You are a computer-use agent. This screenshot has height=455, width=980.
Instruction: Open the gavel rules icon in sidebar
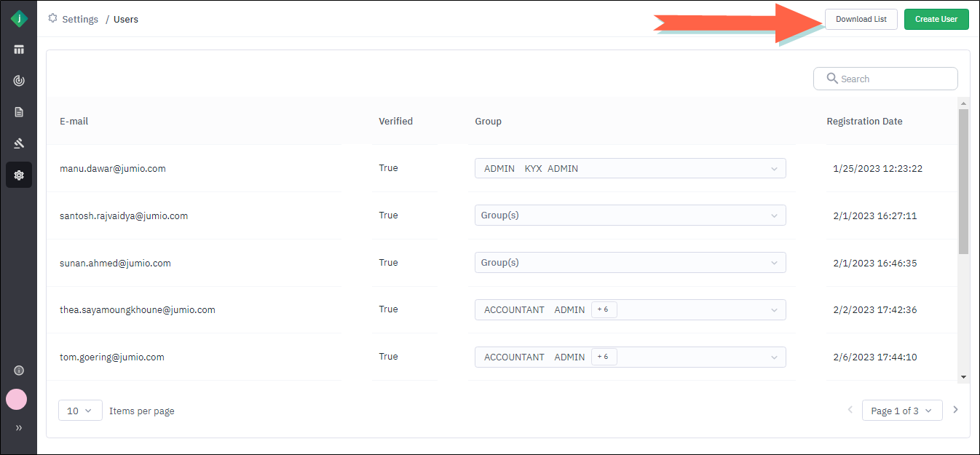tap(19, 143)
